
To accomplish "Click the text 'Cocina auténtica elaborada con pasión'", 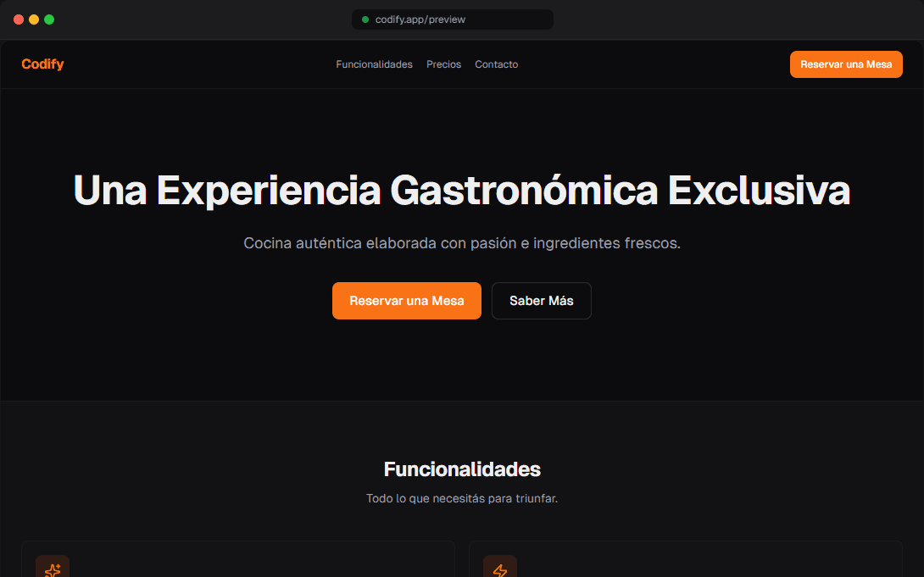I will pos(380,243).
